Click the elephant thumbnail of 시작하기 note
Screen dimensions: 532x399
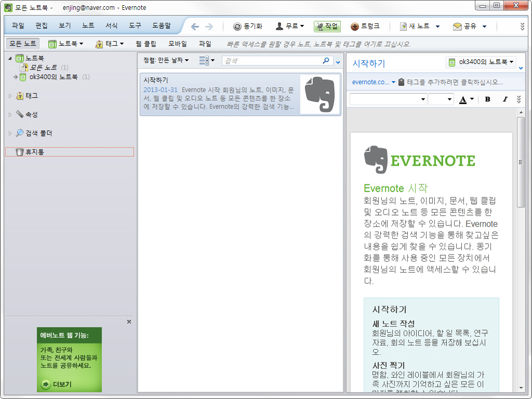pos(320,95)
